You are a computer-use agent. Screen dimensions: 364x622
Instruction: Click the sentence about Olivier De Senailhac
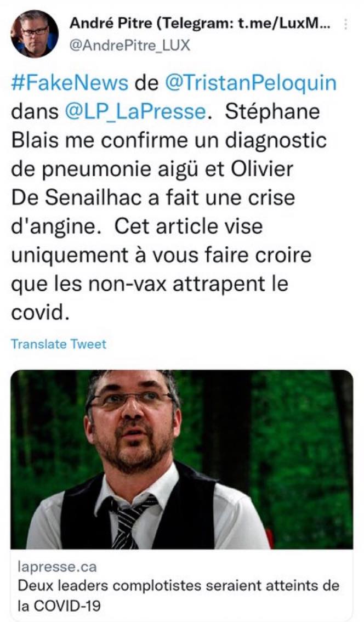153,198
